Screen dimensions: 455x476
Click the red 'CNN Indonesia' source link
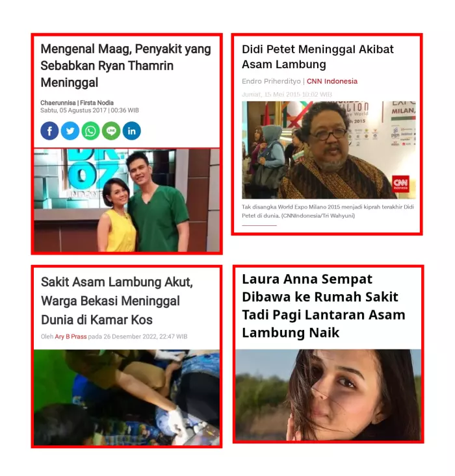332,81
